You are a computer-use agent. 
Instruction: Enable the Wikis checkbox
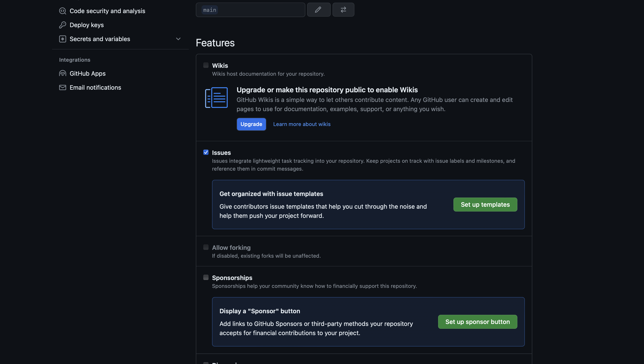click(206, 65)
